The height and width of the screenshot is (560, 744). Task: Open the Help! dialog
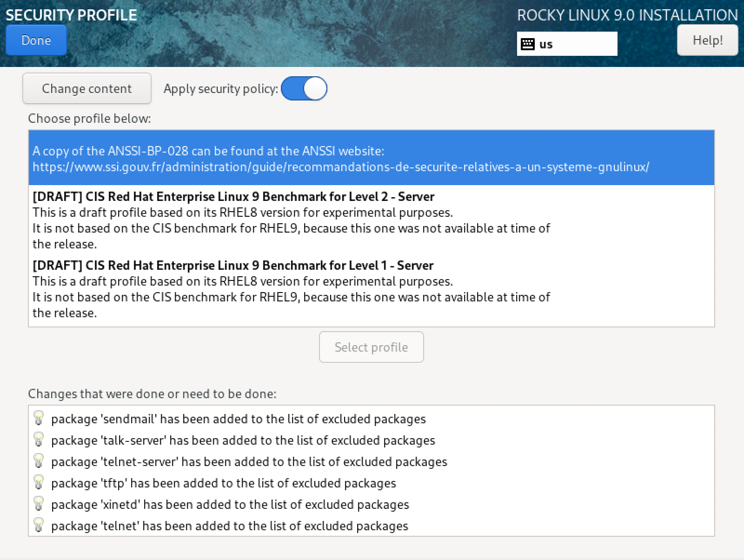[707, 40]
